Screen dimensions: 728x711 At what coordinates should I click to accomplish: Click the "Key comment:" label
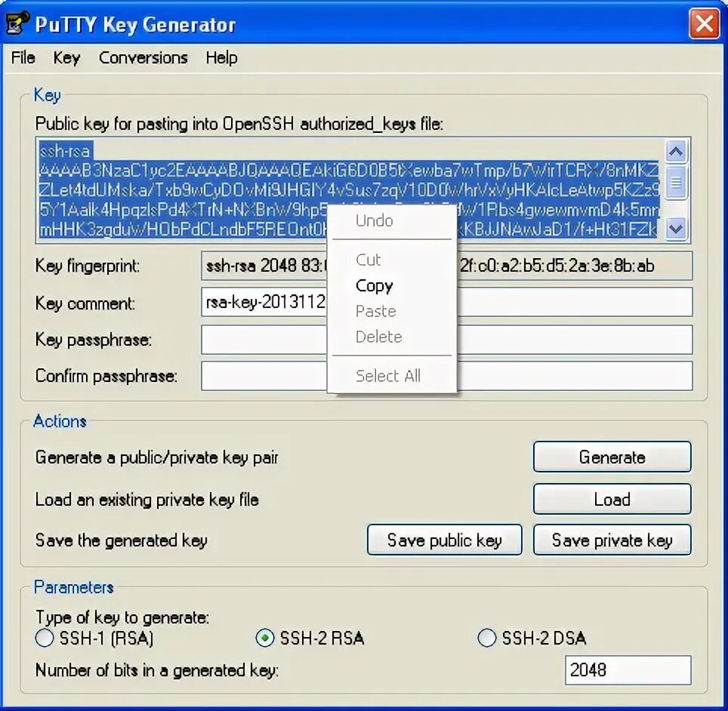85,303
